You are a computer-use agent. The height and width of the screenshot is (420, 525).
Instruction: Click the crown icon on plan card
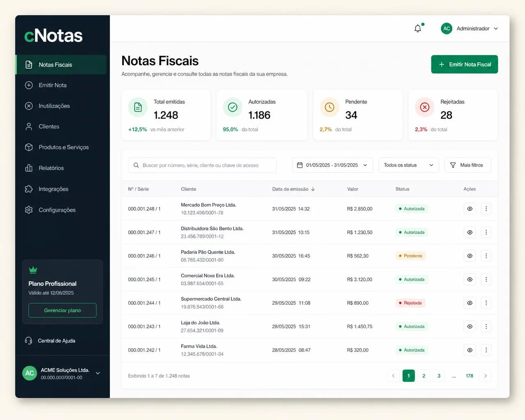33,270
